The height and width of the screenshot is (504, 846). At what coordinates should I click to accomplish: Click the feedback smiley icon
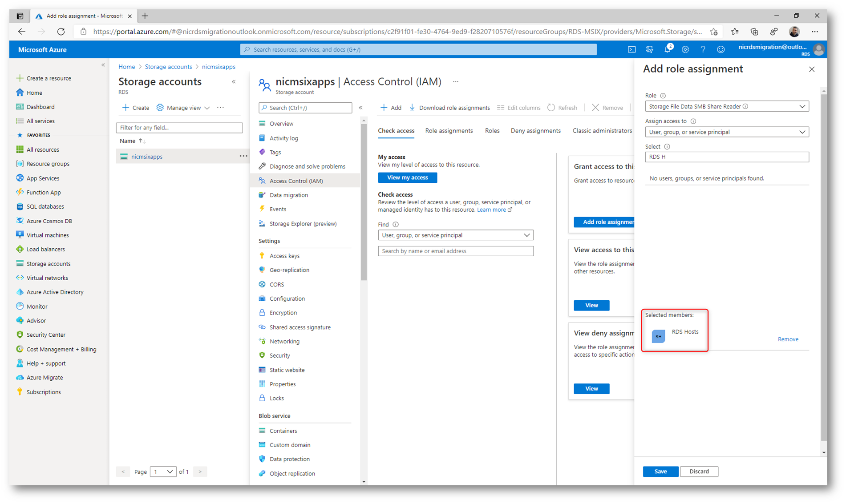click(721, 49)
